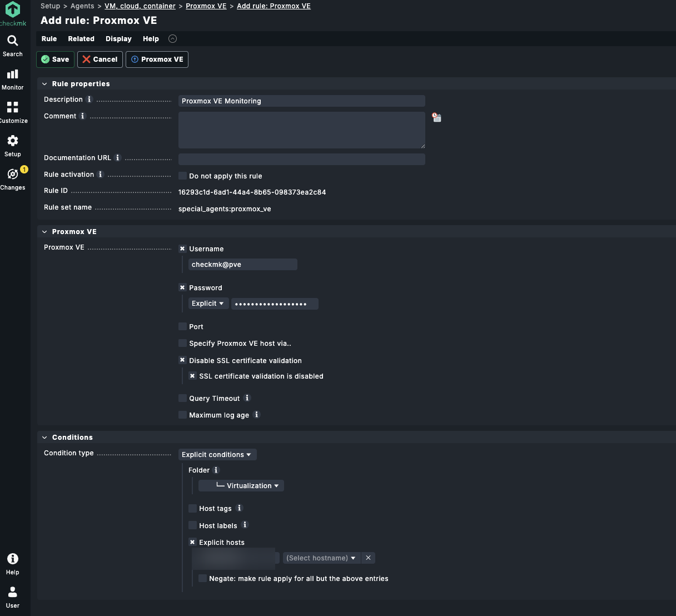Collapse the Proxmox VE section
Viewport: 676px width, 616px height.
point(44,232)
